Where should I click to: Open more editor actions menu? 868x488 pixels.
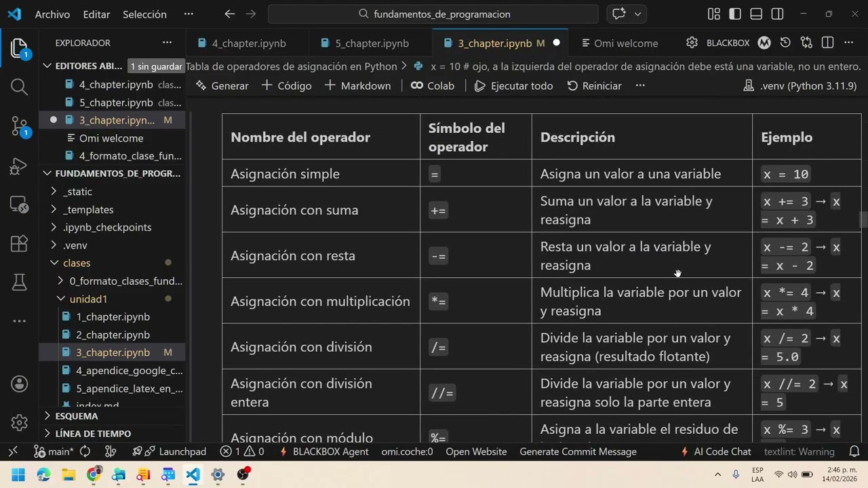coord(848,43)
